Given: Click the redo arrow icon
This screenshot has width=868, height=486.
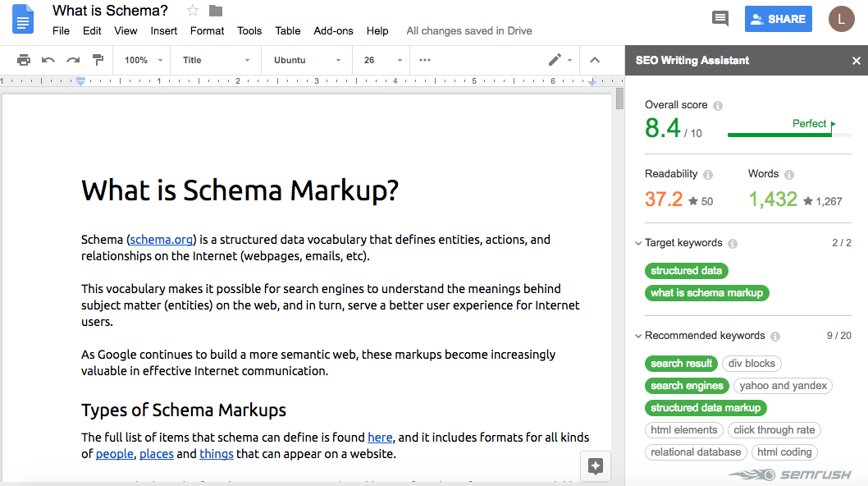Looking at the screenshot, I should [x=73, y=60].
